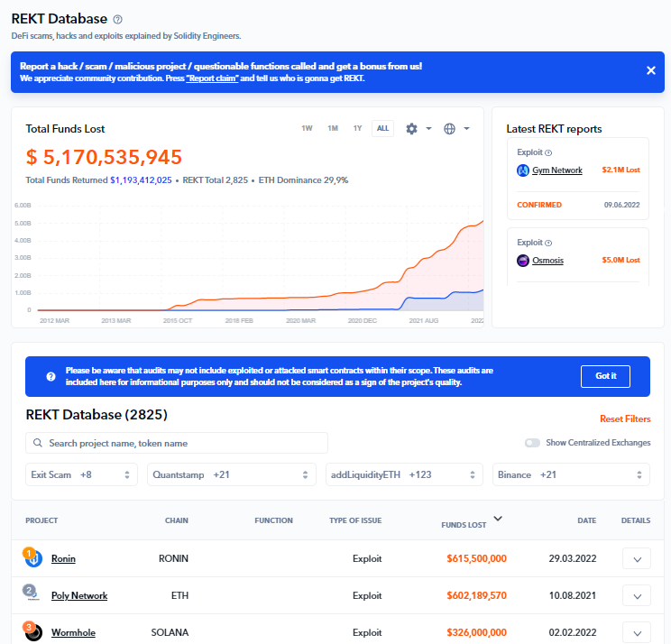671x644 pixels.
Task: Expand details for the Wormhole row
Action: tap(637, 633)
